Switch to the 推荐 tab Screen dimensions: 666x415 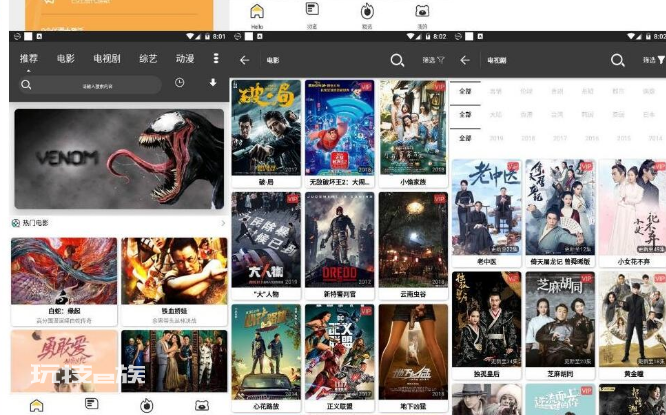(29, 58)
